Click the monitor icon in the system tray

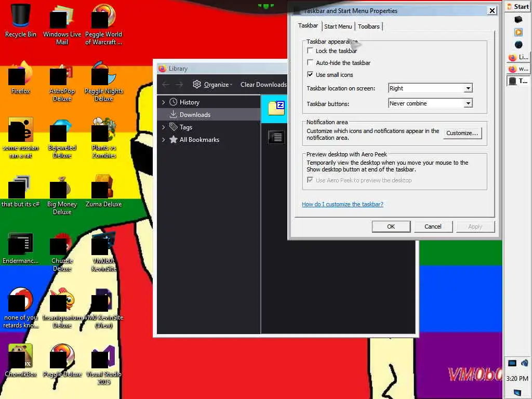point(512,363)
